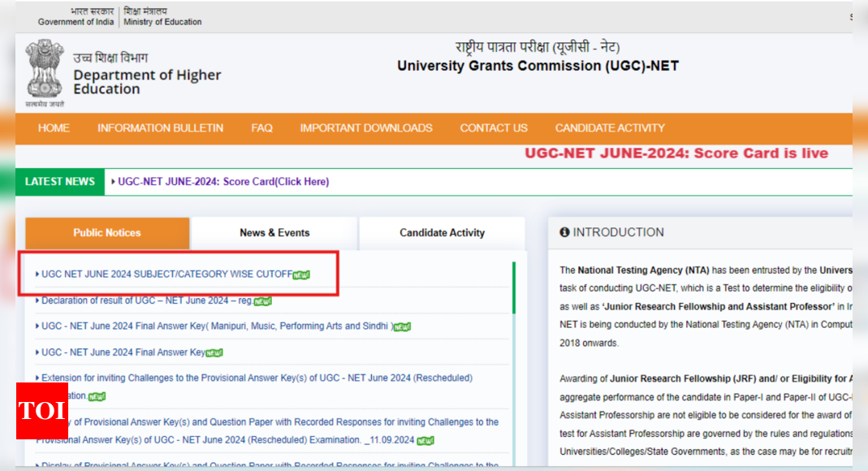
Task: Click the notices list vertical scrollbar
Action: [x=514, y=287]
